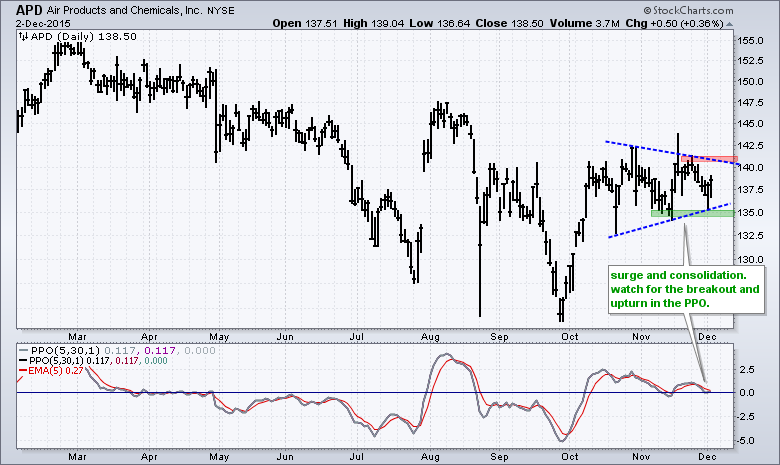Click the Sep label on the PPO panel time axis

pos(499,457)
